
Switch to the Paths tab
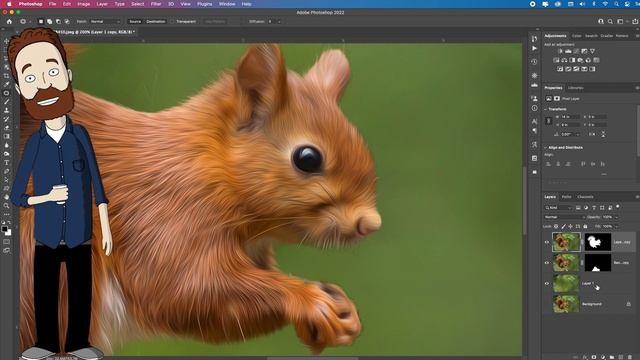coord(567,197)
